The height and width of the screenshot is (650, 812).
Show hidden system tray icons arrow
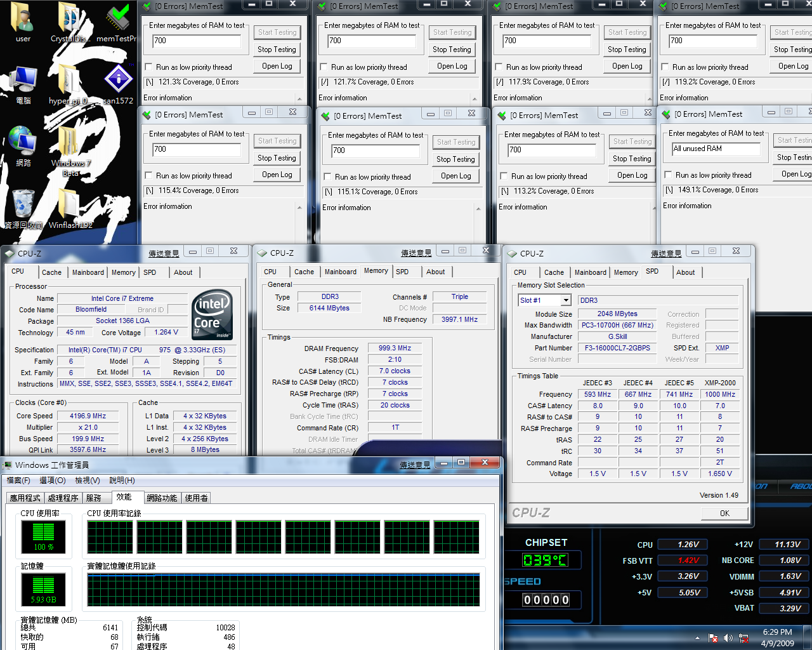point(697,638)
